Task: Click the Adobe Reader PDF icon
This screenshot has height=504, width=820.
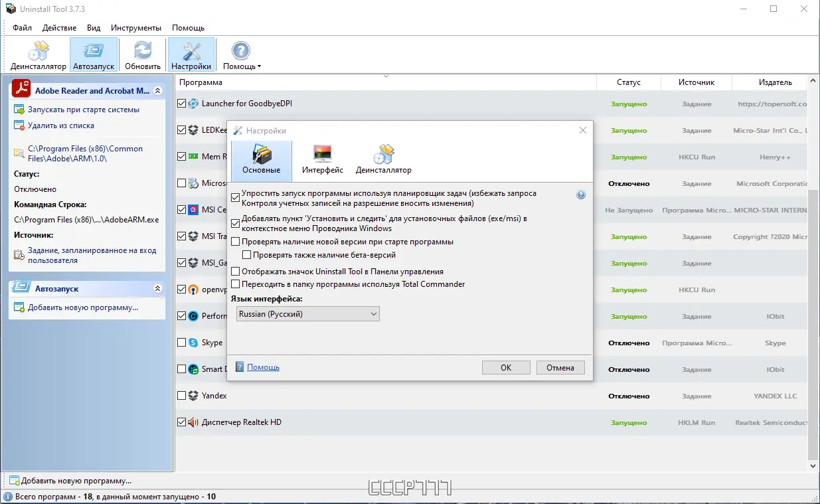Action: click(x=21, y=90)
